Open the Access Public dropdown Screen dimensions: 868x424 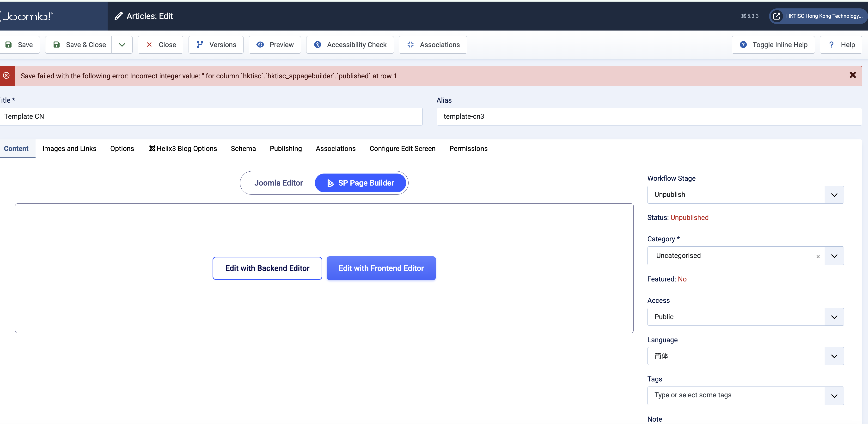tap(745, 317)
